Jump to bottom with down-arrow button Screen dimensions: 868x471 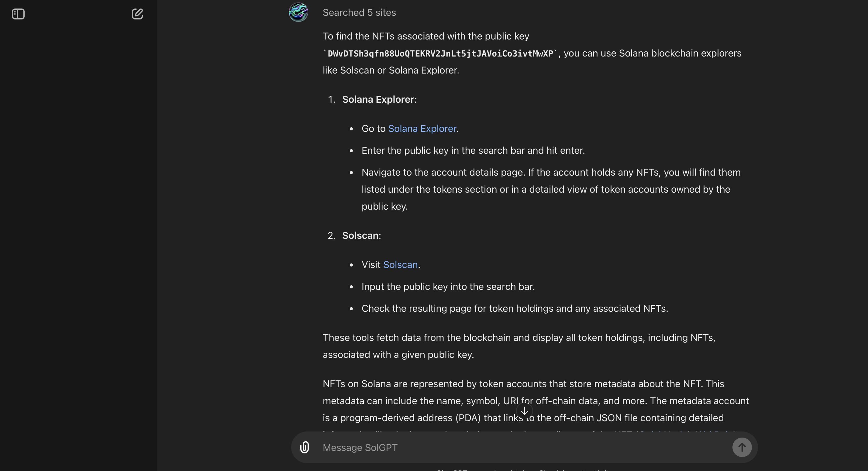524,411
